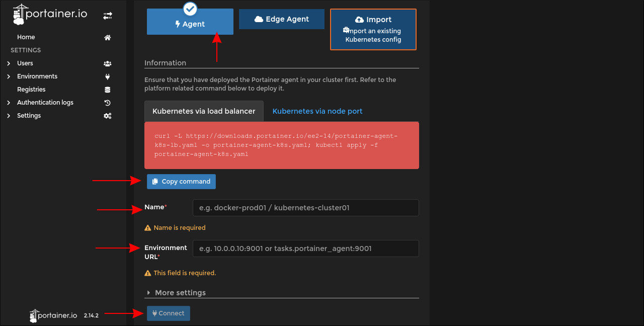Select Import existing Kubernetes config option
644x326 pixels.
[x=373, y=29]
